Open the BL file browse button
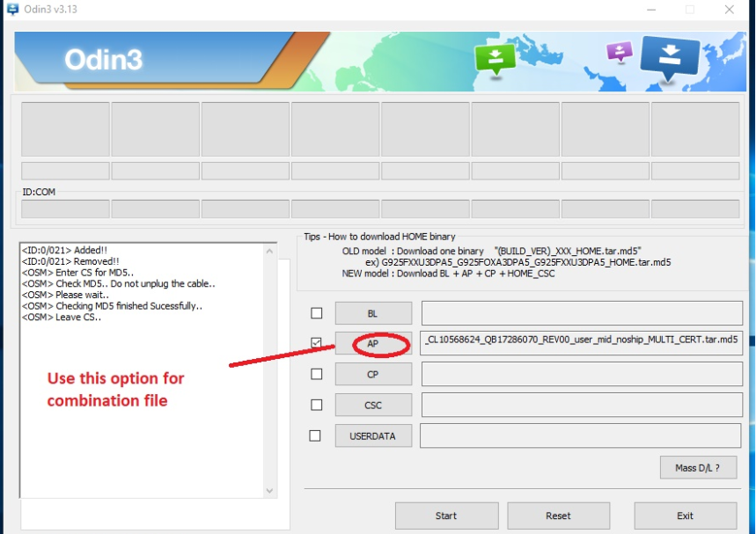The height and width of the screenshot is (534, 756). pyautogui.click(x=374, y=313)
